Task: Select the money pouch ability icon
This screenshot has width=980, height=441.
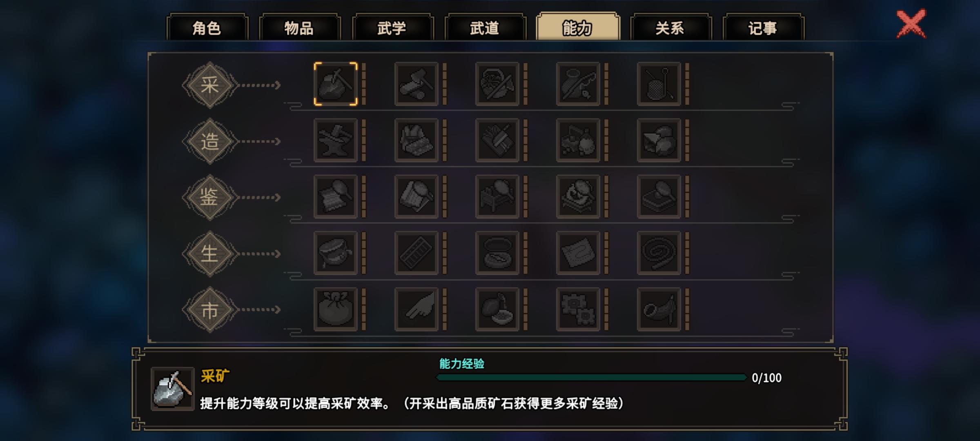Action: tap(335, 309)
